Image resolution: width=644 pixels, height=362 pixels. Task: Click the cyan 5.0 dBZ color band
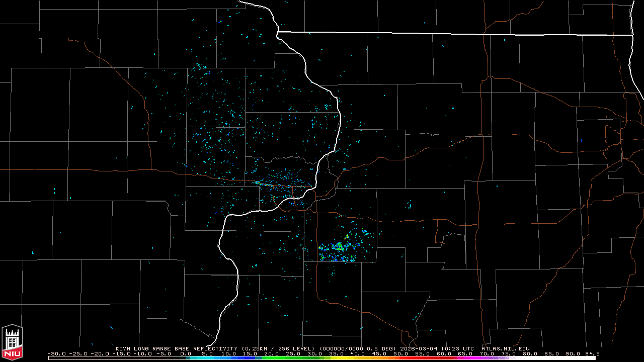[x=207, y=358]
